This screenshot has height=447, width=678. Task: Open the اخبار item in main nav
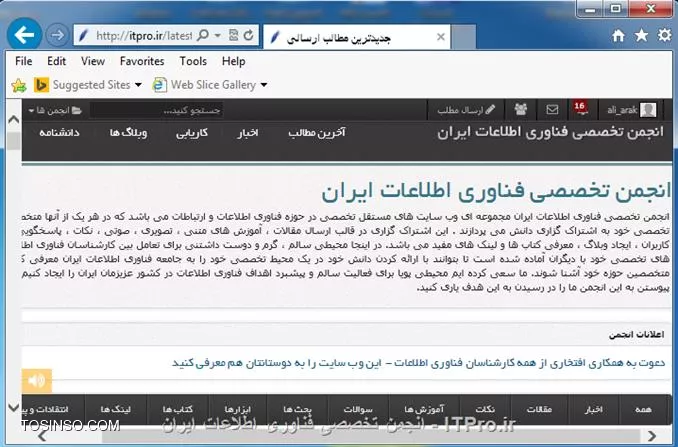pyautogui.click(x=248, y=133)
